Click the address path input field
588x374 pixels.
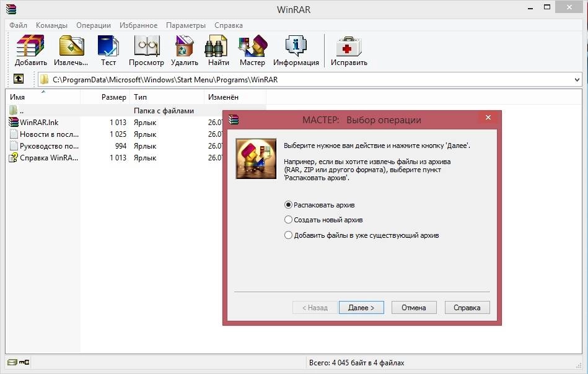(310, 79)
